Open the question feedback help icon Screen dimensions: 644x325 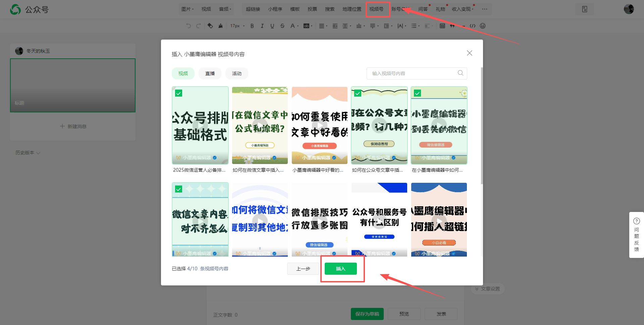pos(636,221)
